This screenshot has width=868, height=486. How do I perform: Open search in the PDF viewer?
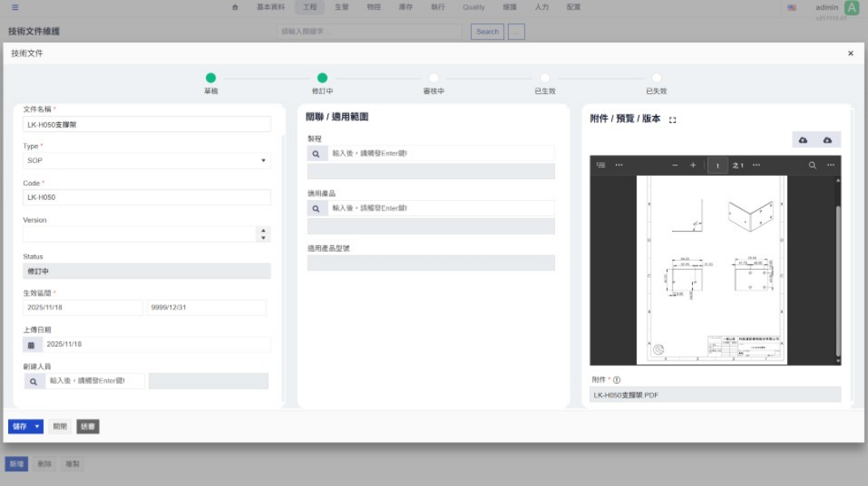pyautogui.click(x=812, y=165)
